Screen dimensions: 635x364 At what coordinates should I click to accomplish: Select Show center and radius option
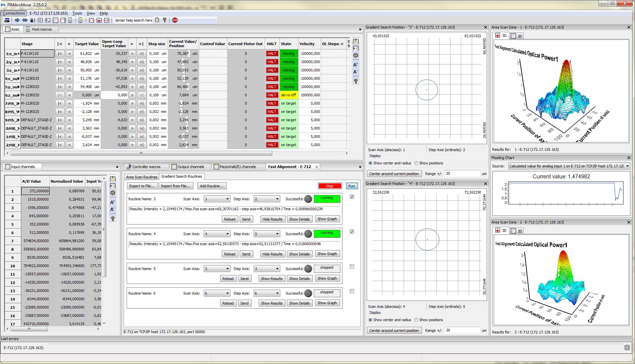coord(370,163)
